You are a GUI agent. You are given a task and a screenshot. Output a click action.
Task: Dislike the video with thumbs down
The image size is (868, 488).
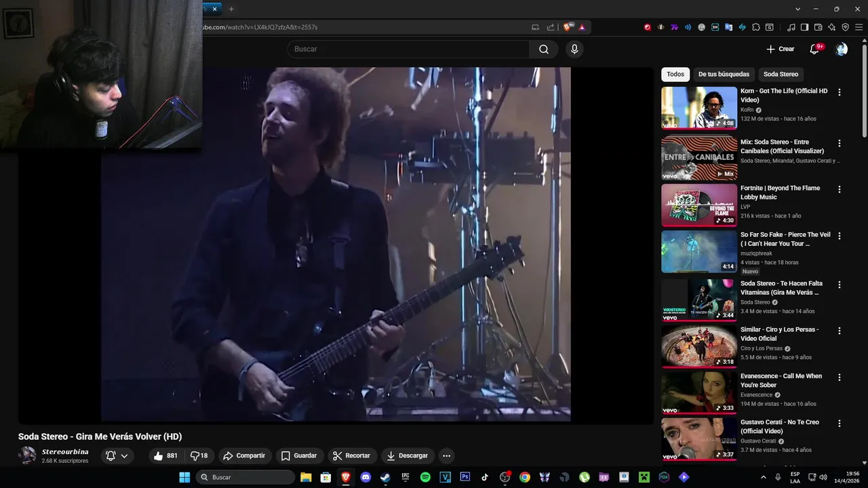pyautogui.click(x=199, y=455)
